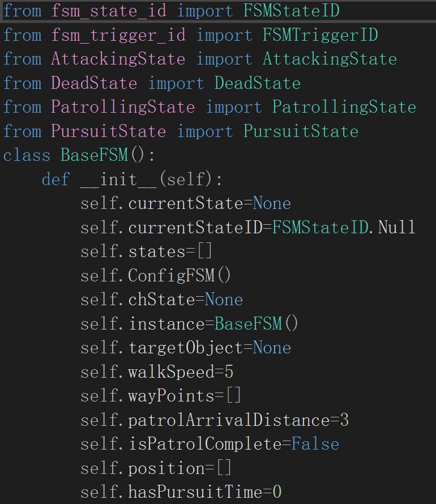Click the currentState=None assignment line
The image size is (436, 504).
(x=186, y=203)
